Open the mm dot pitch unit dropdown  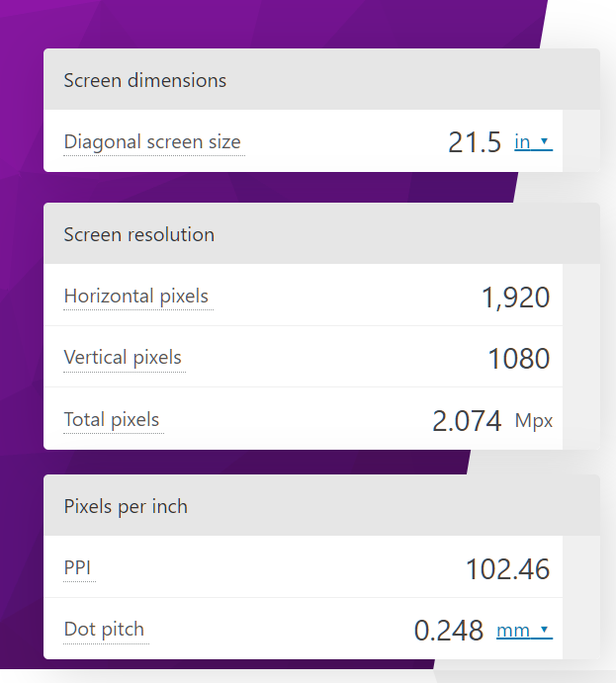[523, 631]
